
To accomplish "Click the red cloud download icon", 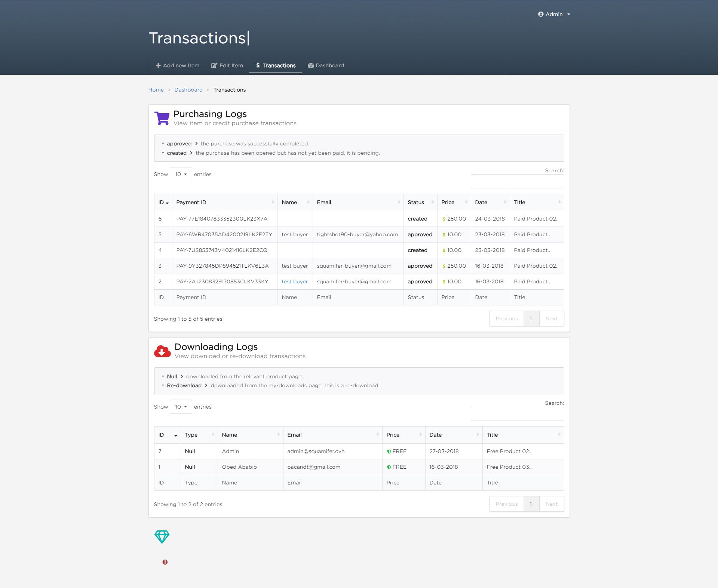I will pyautogui.click(x=162, y=351).
